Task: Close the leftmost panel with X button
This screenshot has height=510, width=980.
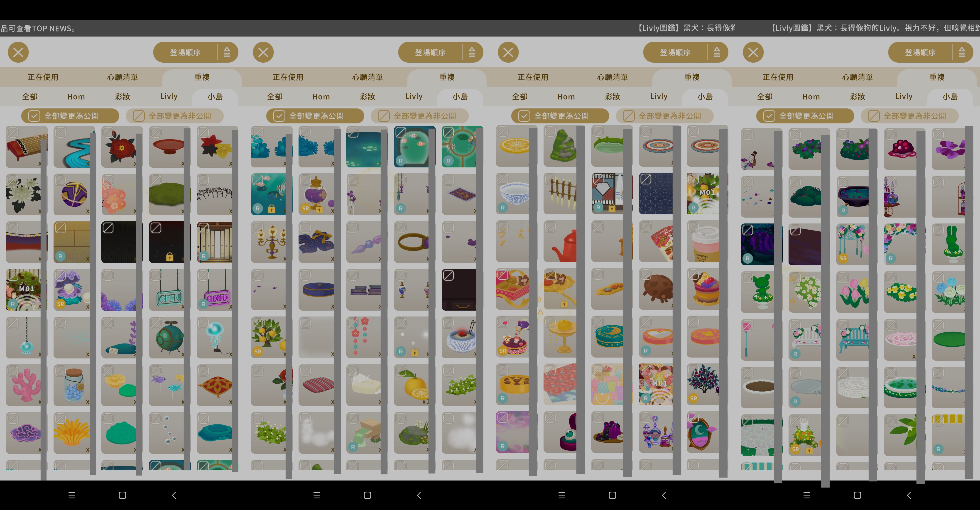Action: click(18, 52)
